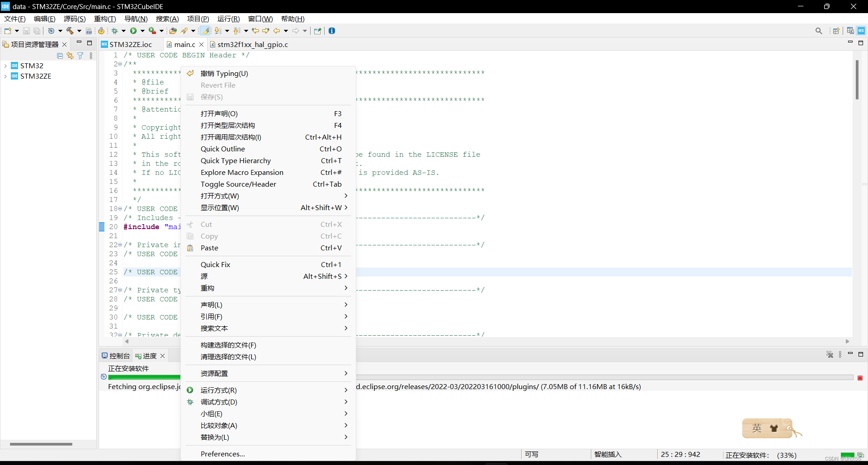The image size is (868, 465).
Task: Click Quick Fix in the context menu
Action: coord(268,264)
